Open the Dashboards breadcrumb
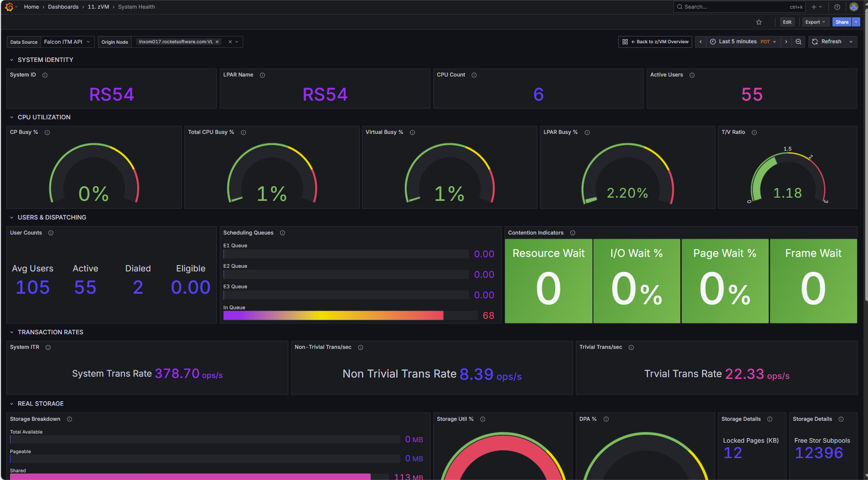 (63, 7)
